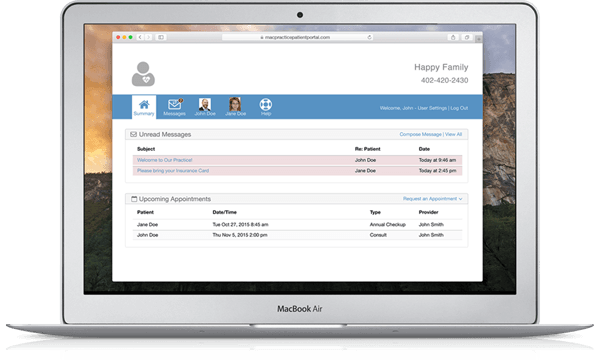Click the Subject column header
600x362 pixels.
(146, 149)
